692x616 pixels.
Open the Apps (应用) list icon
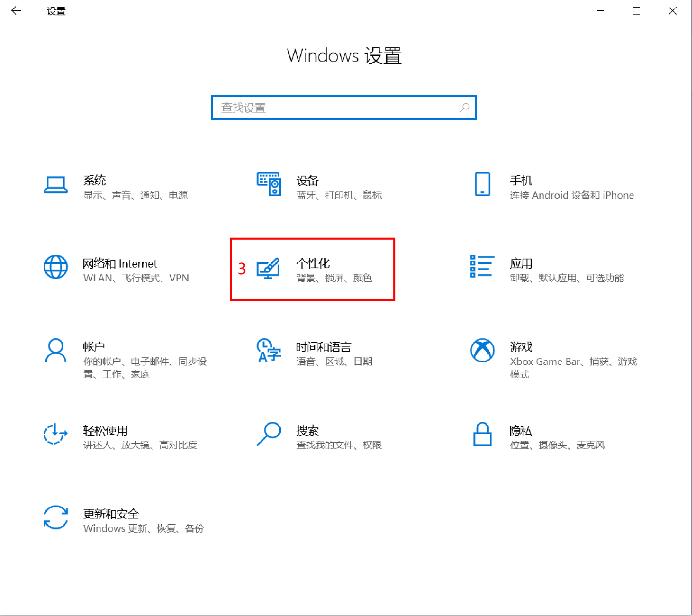482,266
